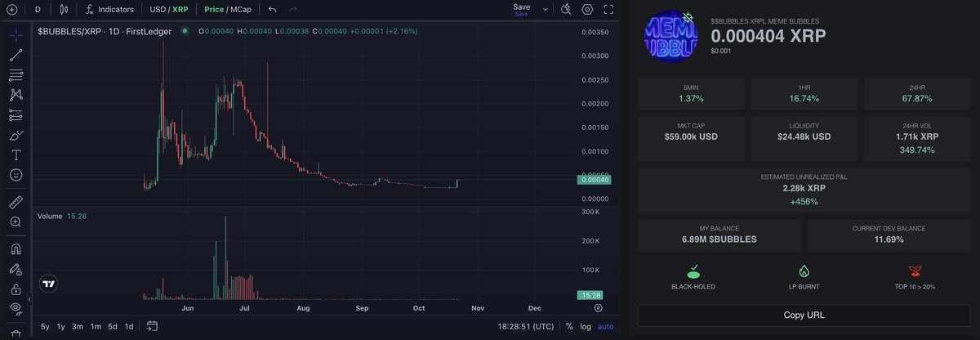Click the TradingView logo on chart
The height and width of the screenshot is (340, 980).
pos(49,284)
